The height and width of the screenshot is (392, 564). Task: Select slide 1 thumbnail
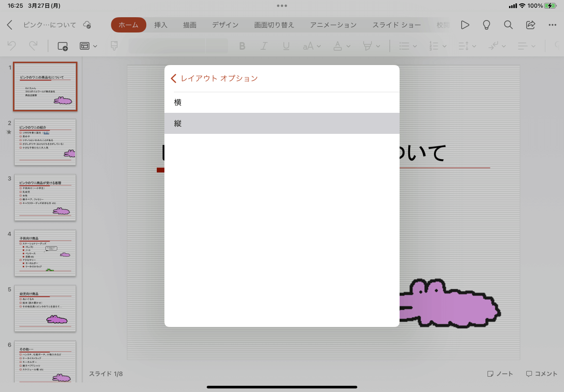45,87
